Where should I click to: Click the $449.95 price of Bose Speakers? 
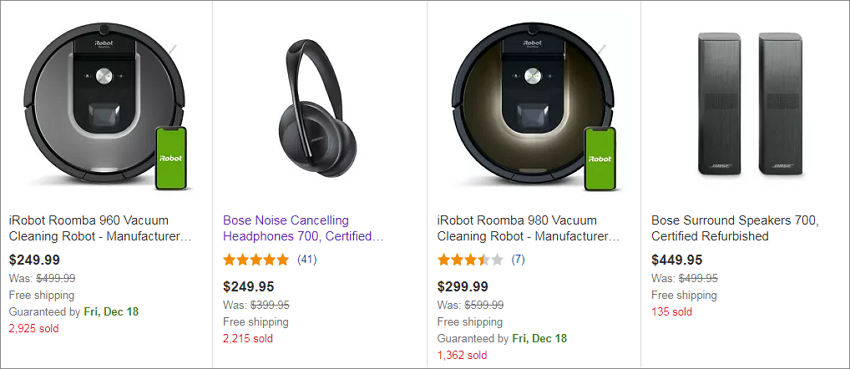pyautogui.click(x=677, y=260)
